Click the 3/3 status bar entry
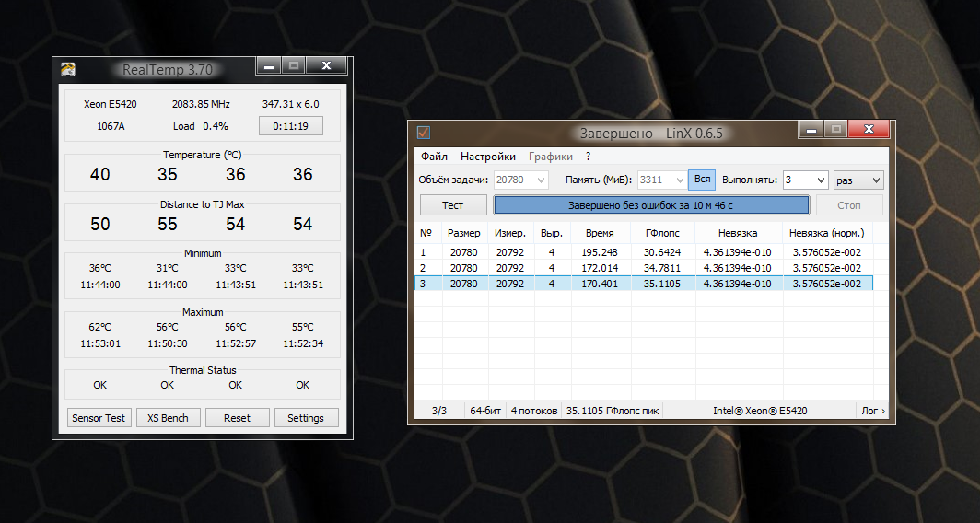The width and height of the screenshot is (980, 523). point(439,412)
